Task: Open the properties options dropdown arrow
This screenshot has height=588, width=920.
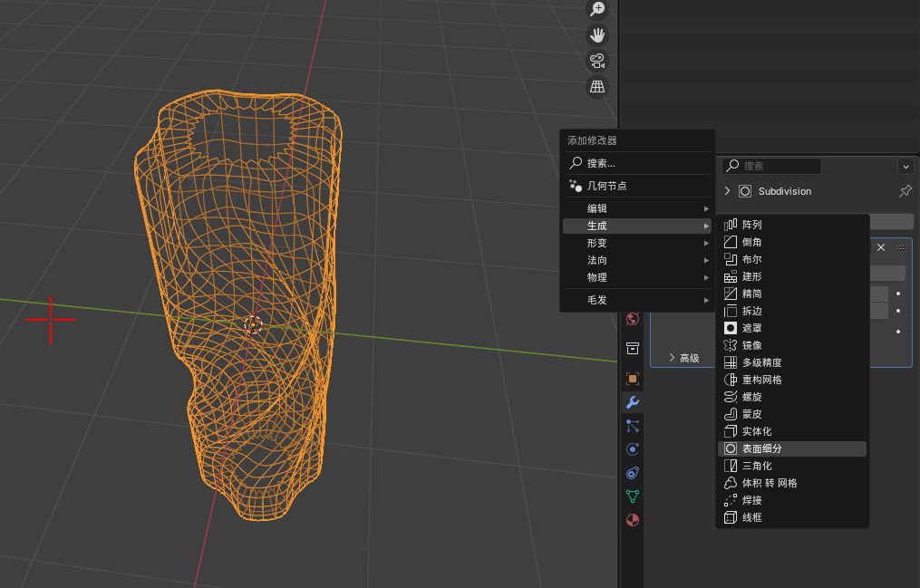Action: (905, 167)
